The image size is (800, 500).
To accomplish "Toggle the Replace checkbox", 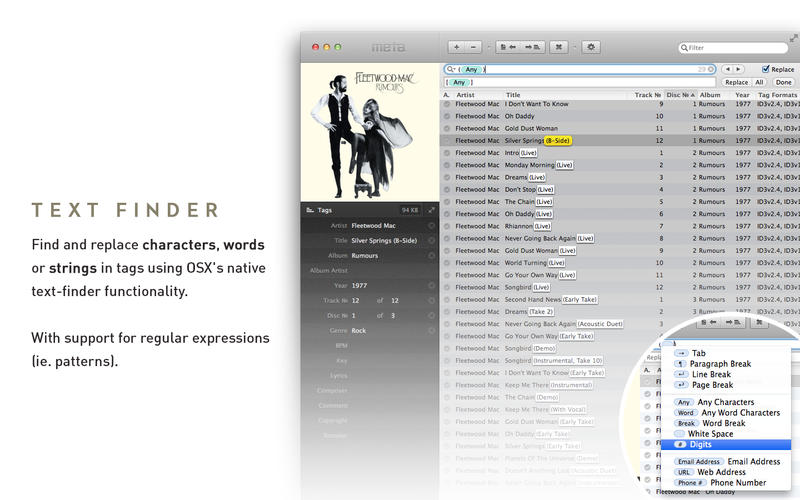I will 765,69.
